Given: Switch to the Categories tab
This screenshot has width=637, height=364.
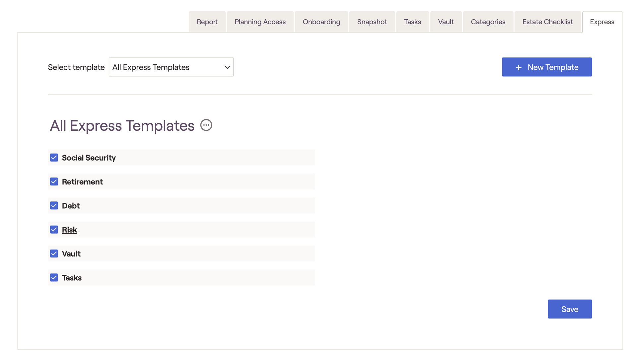Looking at the screenshot, I should point(488,22).
